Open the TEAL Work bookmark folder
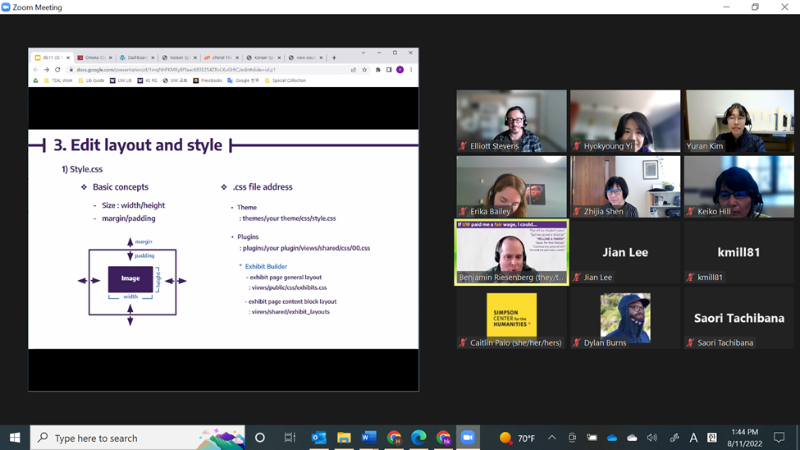Image resolution: width=800 pixels, height=450 pixels. (58, 81)
